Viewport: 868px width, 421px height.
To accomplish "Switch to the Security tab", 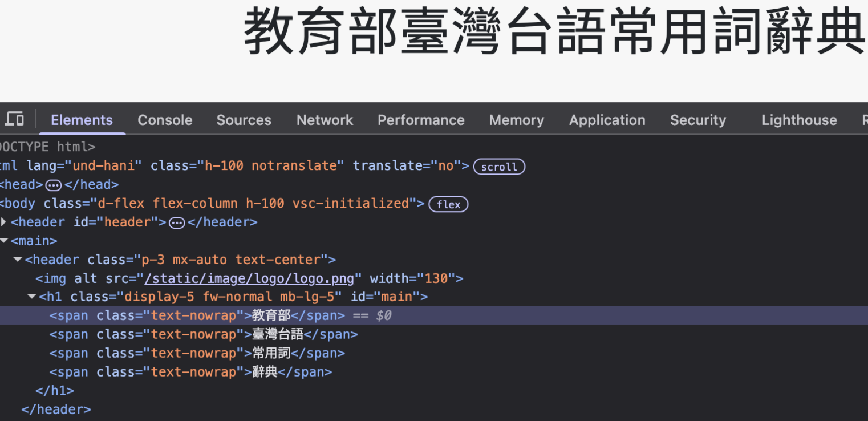I will pos(697,120).
